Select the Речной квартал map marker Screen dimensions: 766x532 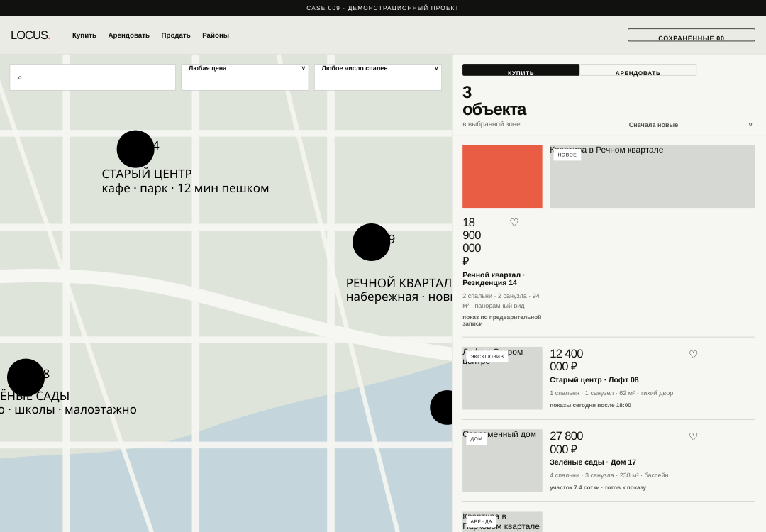(x=371, y=243)
